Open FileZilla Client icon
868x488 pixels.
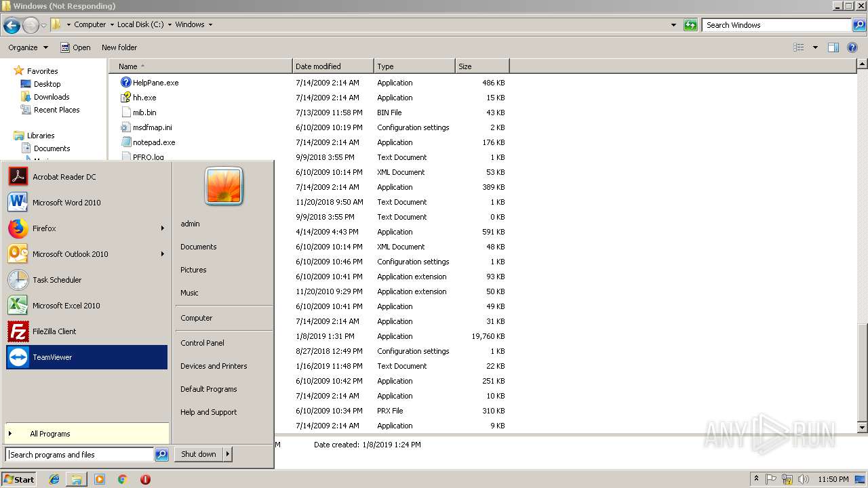coord(18,331)
